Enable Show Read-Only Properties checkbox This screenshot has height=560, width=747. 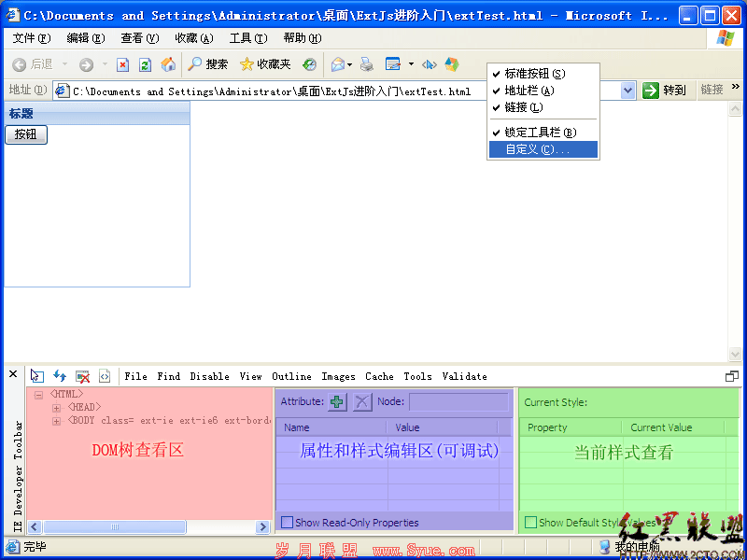pos(287,523)
